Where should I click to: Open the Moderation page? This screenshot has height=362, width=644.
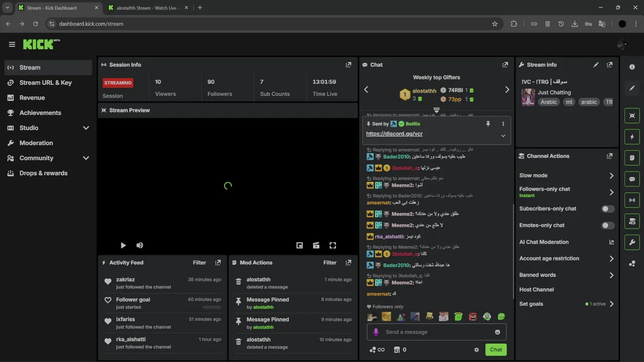click(48, 143)
